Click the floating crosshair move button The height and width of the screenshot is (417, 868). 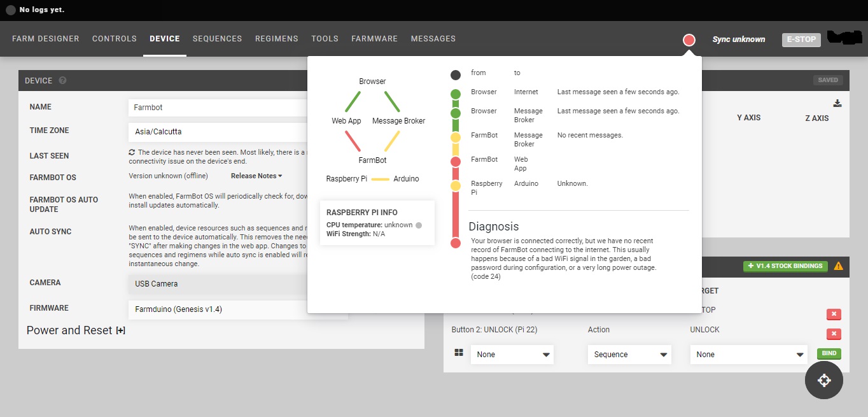point(823,380)
